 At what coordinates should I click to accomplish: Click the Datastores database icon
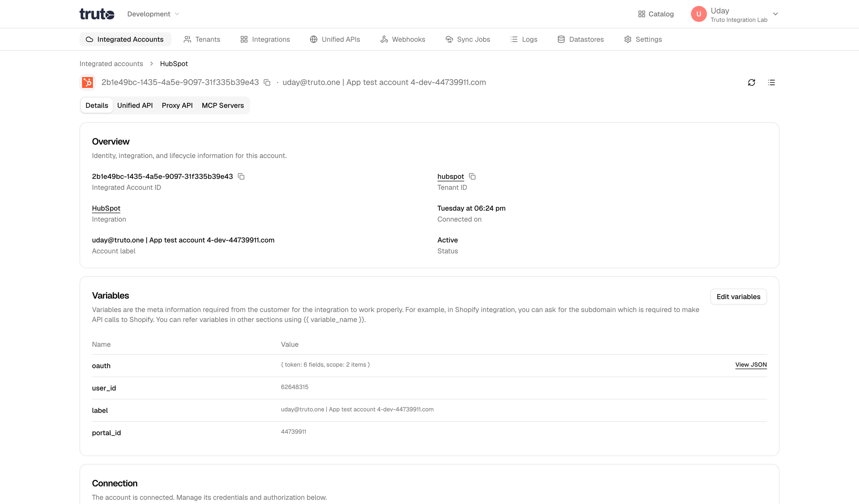click(x=561, y=39)
